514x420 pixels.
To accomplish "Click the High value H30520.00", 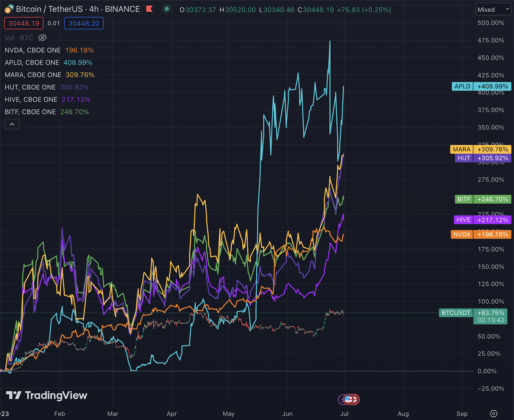I will [238, 10].
